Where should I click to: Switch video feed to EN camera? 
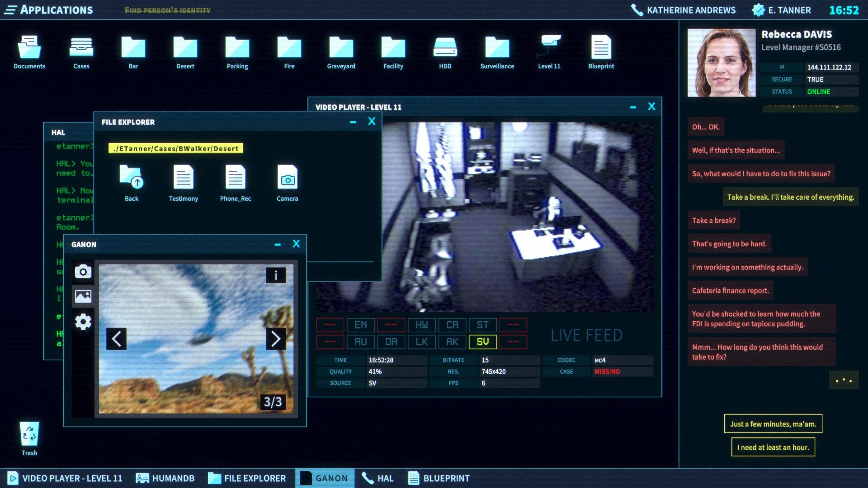tap(361, 325)
